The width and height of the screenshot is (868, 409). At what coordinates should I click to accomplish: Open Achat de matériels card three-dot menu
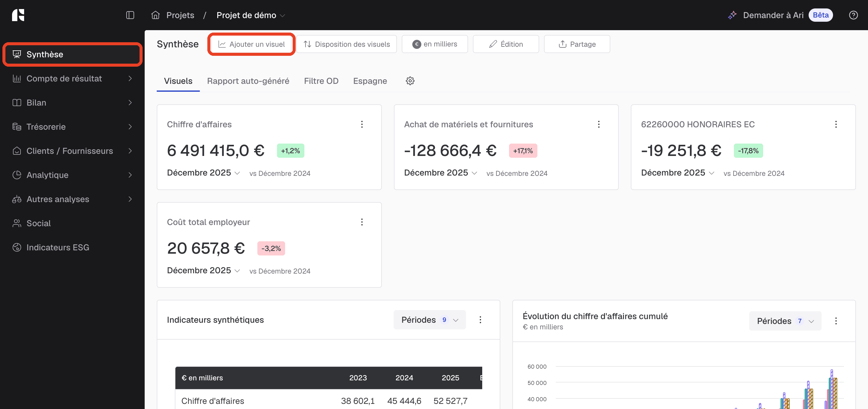tap(599, 125)
